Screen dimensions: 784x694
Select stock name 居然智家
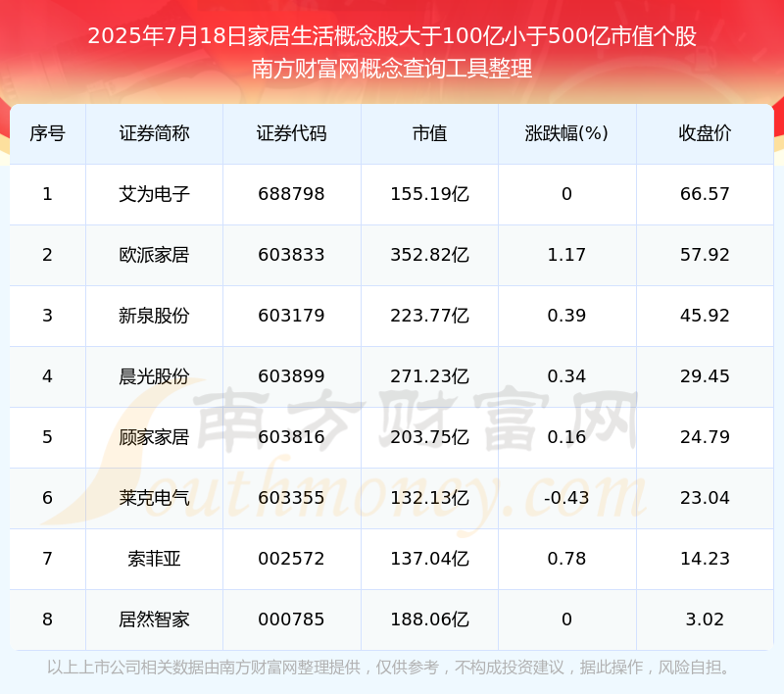click(x=154, y=620)
